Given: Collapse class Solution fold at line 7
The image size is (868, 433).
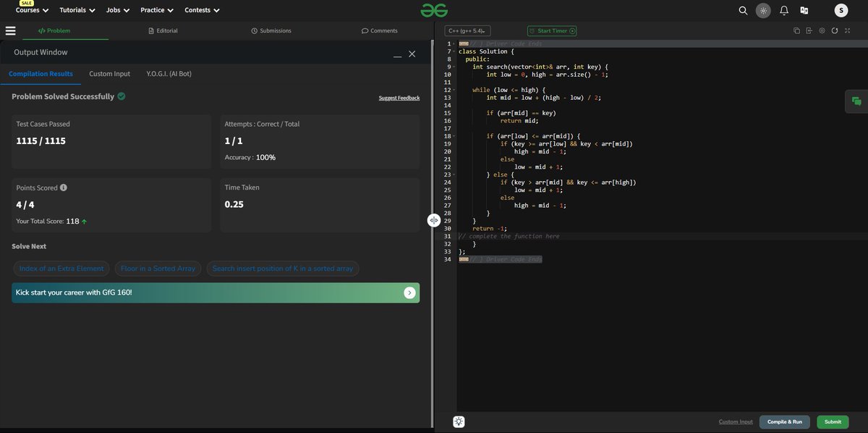Looking at the screenshot, I should pyautogui.click(x=454, y=51).
